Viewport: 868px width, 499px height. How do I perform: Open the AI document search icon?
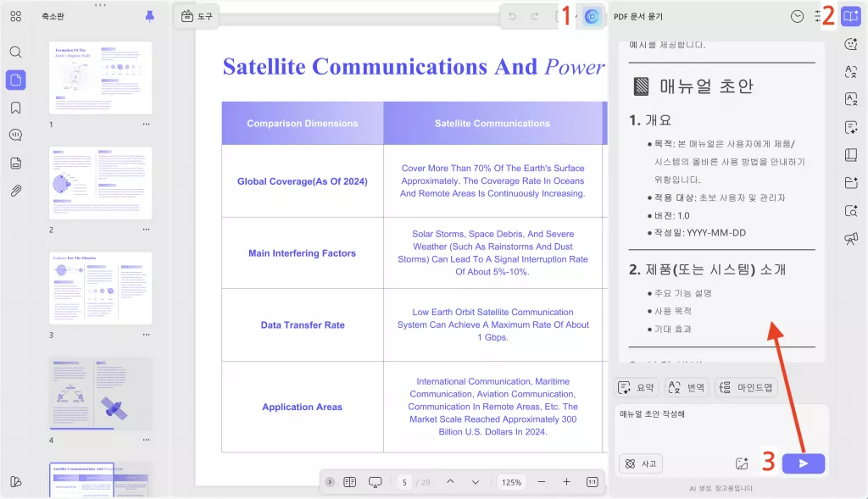coord(851,211)
